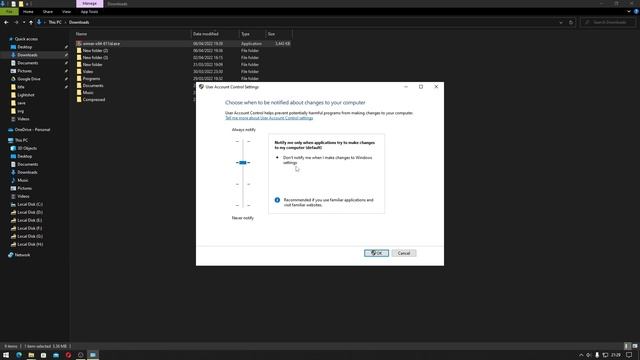640x360 pixels.
Task: Click the Always notify label above slider
Action: pyautogui.click(x=244, y=129)
